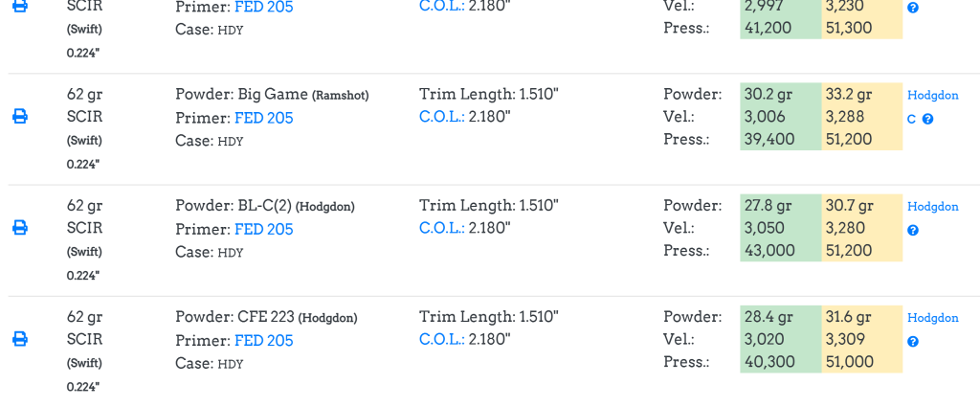Open the help question mark in the Big Game row
Screen dimensions: 980x407
pyautogui.click(x=927, y=120)
